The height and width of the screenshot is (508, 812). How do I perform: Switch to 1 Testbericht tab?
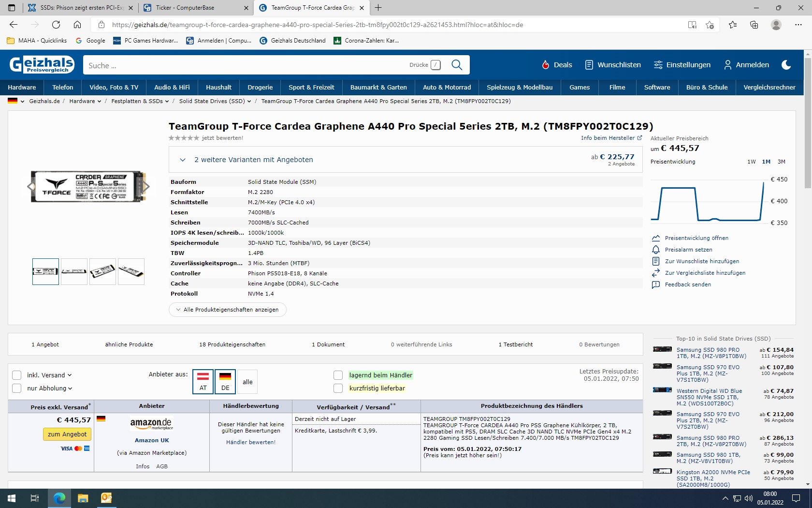(516, 344)
